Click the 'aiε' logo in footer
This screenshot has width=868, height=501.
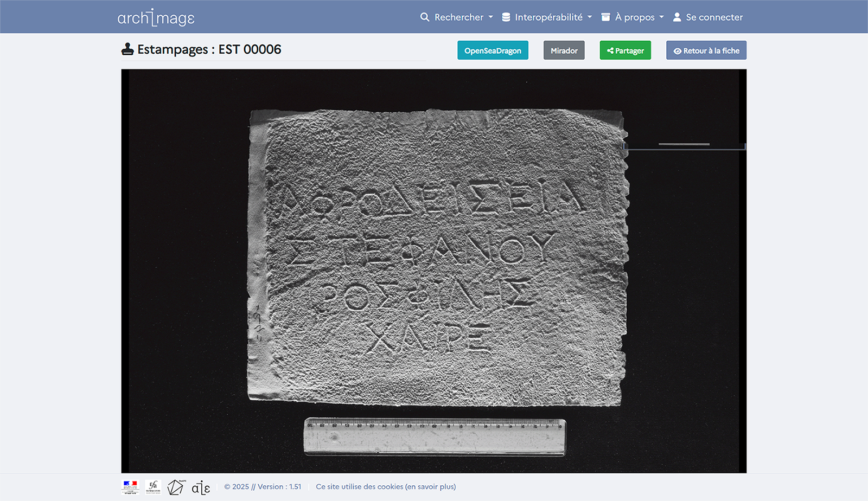tap(201, 487)
